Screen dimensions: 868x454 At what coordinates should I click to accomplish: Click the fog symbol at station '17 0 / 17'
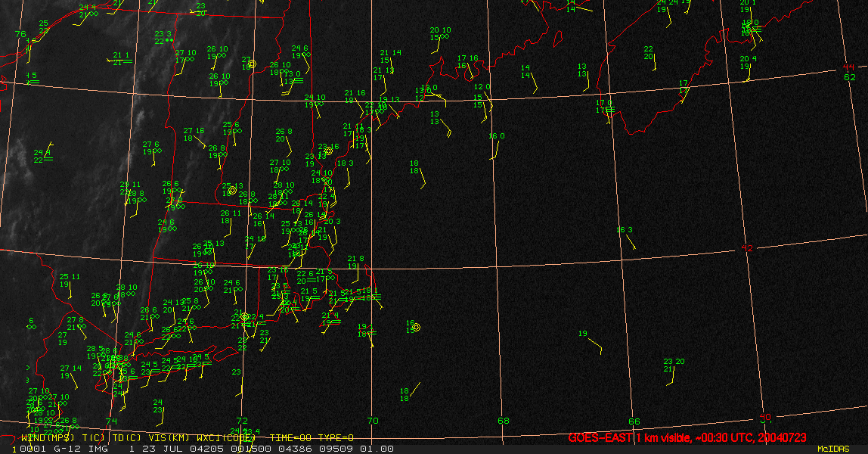tap(611, 110)
